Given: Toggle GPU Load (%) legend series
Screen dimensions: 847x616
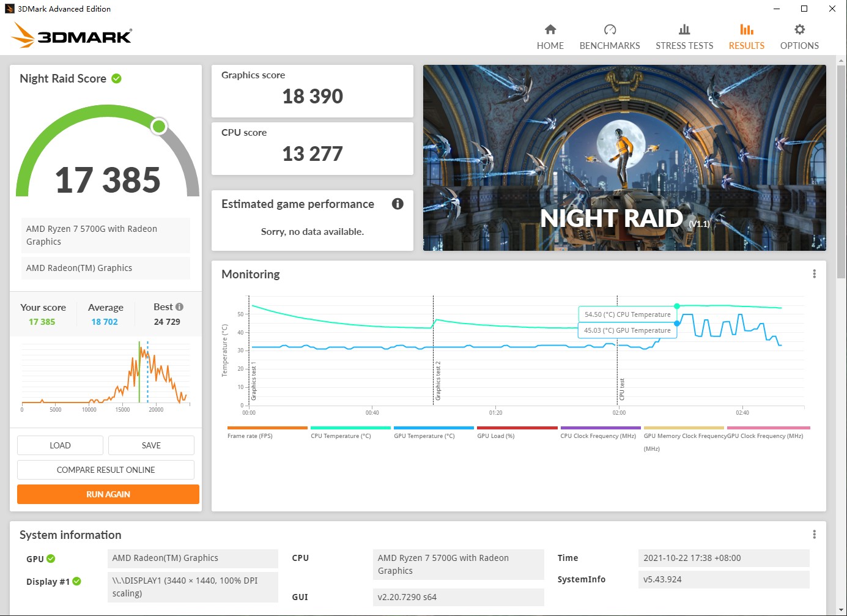Looking at the screenshot, I should tap(517, 432).
